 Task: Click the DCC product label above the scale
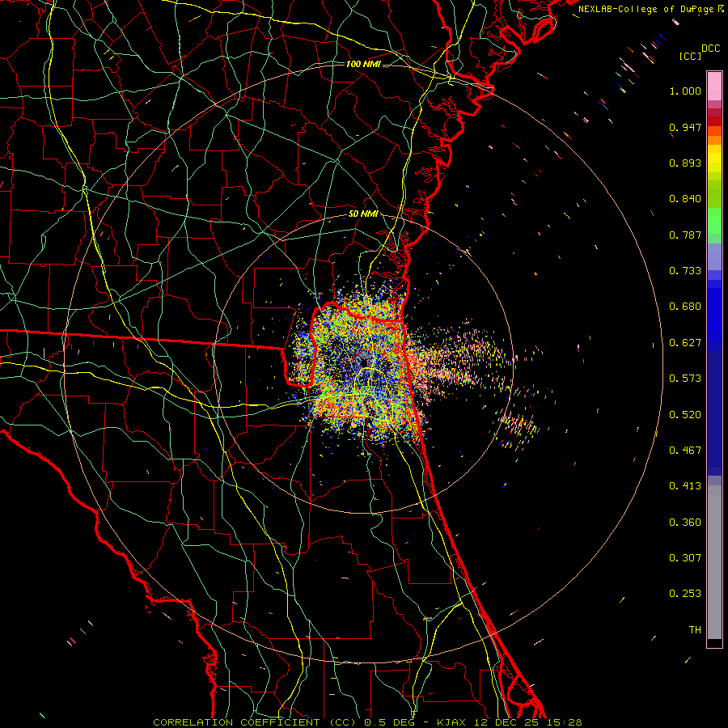click(x=710, y=49)
